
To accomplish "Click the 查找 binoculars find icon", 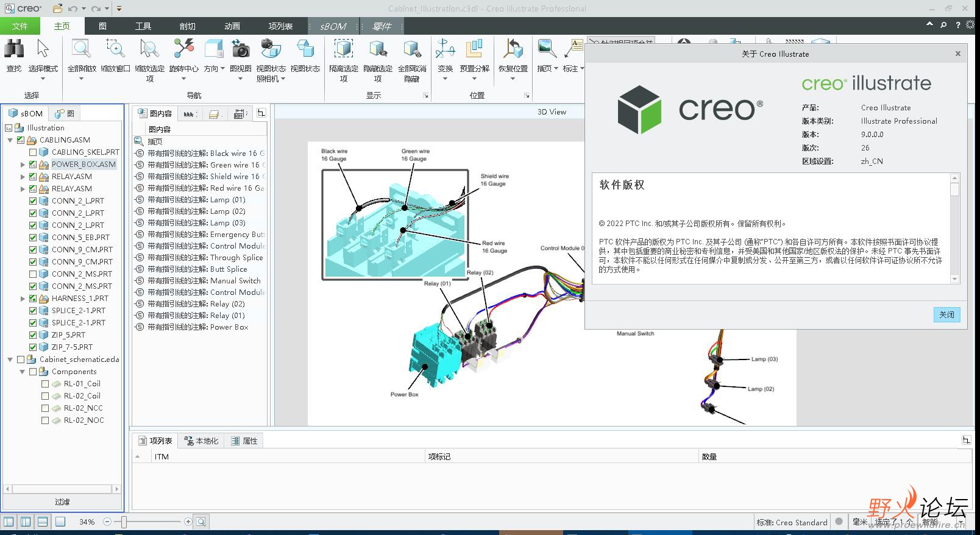I will click(14, 50).
